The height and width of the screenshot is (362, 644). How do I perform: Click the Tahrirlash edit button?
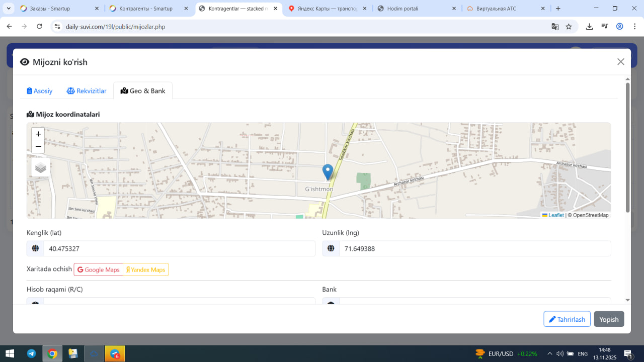pyautogui.click(x=567, y=319)
